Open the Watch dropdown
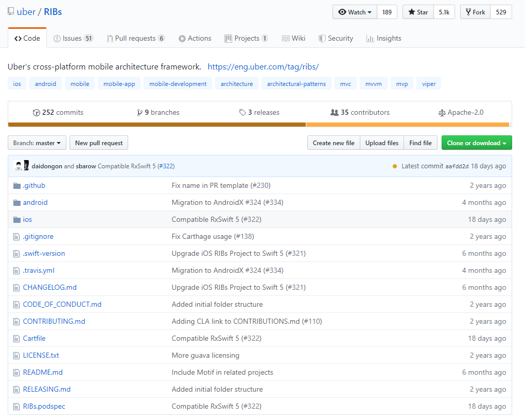 tap(355, 12)
